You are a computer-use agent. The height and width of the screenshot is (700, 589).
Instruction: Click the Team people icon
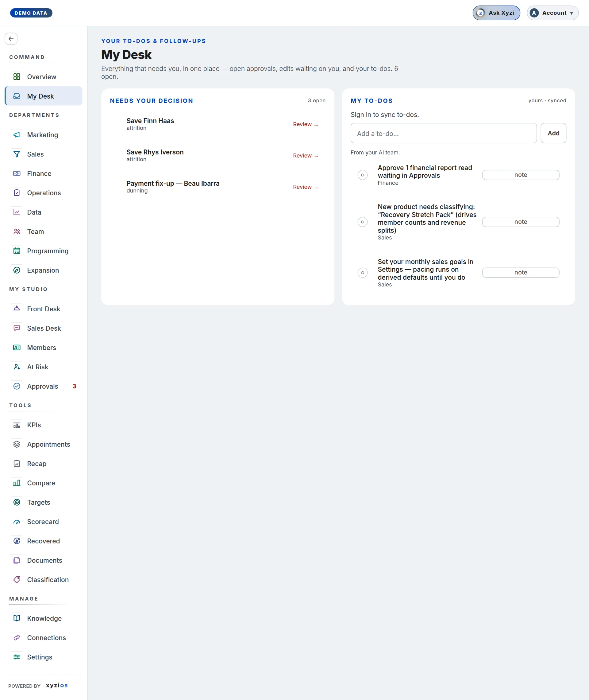(x=17, y=232)
